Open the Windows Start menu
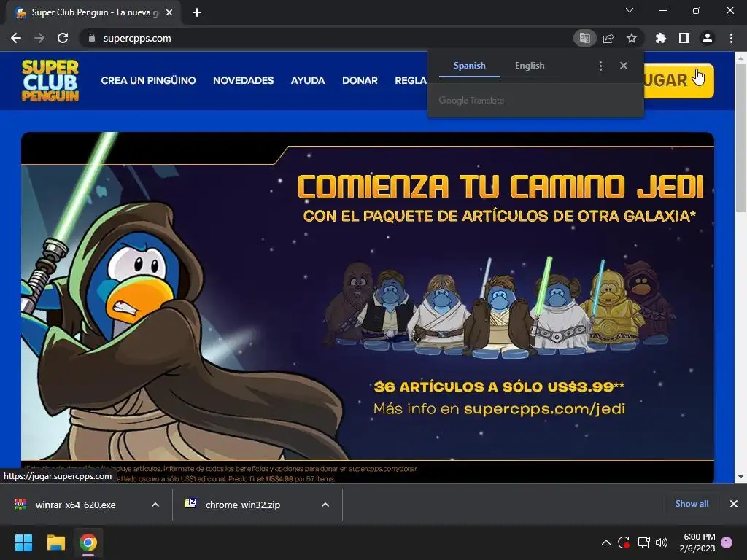The image size is (747, 560). click(23, 542)
